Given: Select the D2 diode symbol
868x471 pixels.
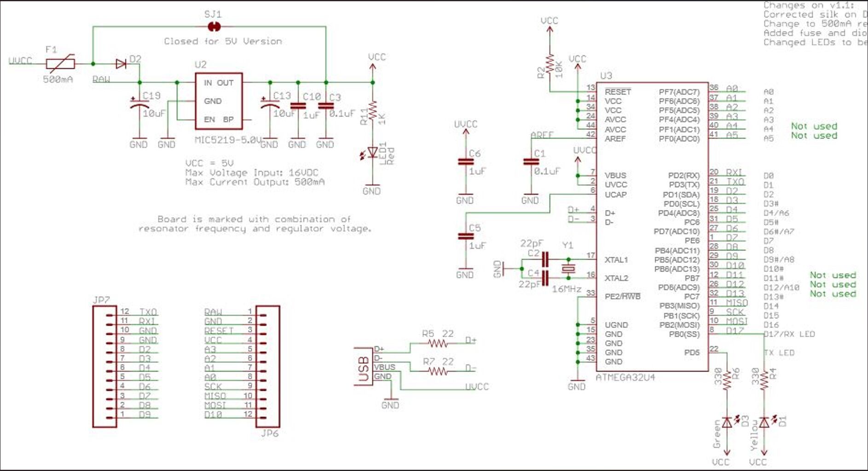Looking at the screenshot, I should coord(122,63).
